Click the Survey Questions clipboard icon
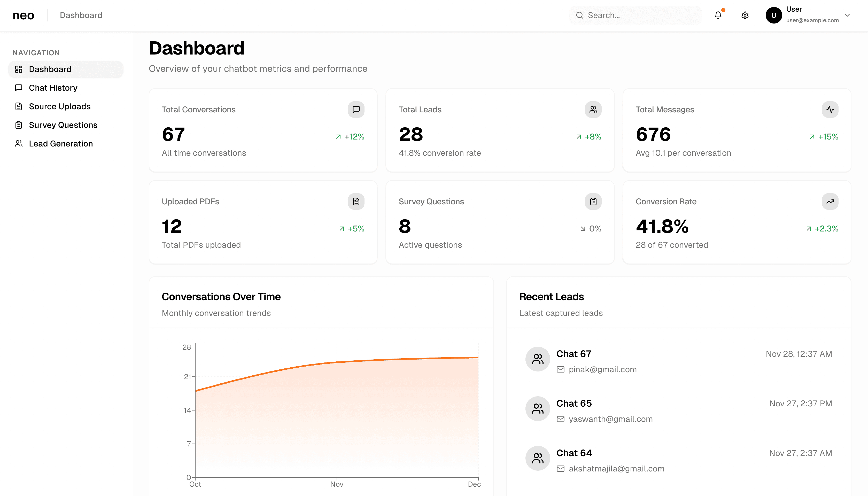This screenshot has width=868, height=496. tap(593, 201)
